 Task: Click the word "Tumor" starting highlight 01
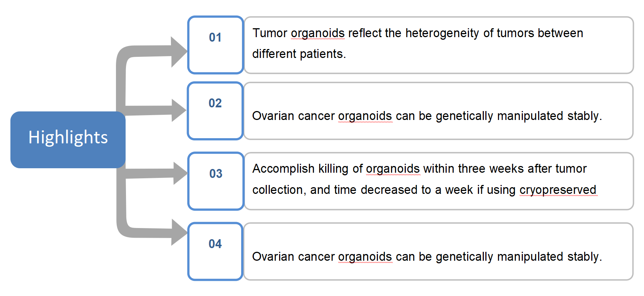[270, 33]
